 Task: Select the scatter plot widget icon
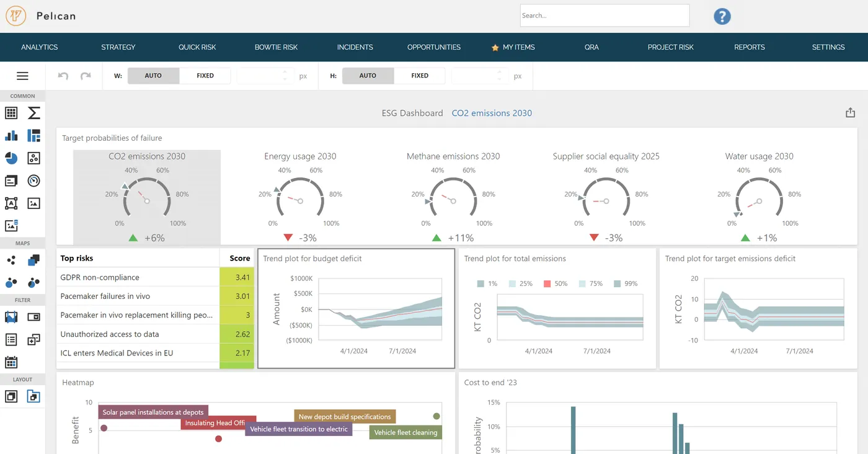point(34,158)
